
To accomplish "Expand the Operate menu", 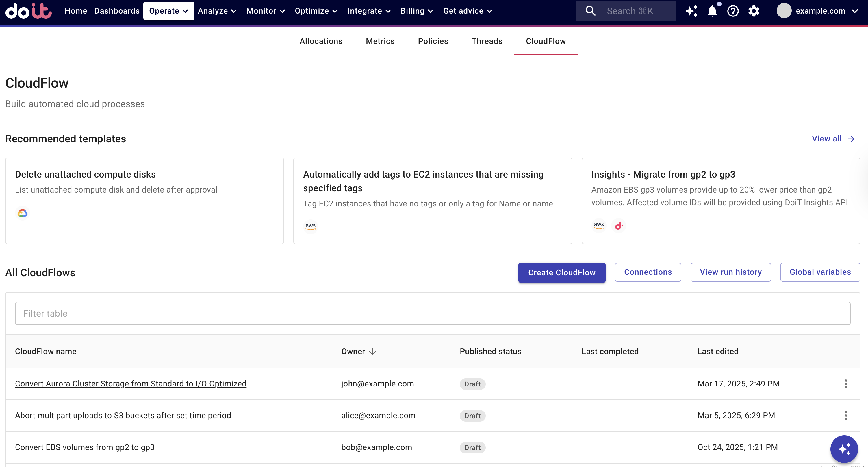I will point(168,11).
